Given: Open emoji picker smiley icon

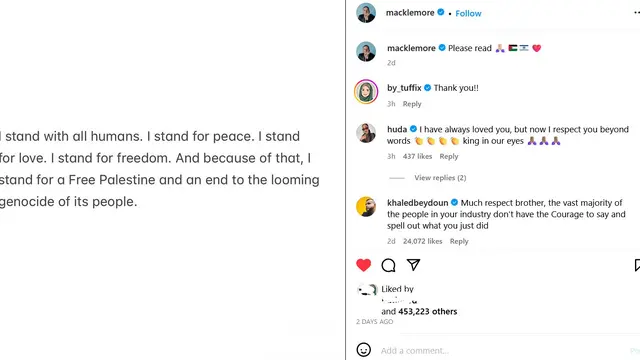Looking at the screenshot, I should coord(363,350).
